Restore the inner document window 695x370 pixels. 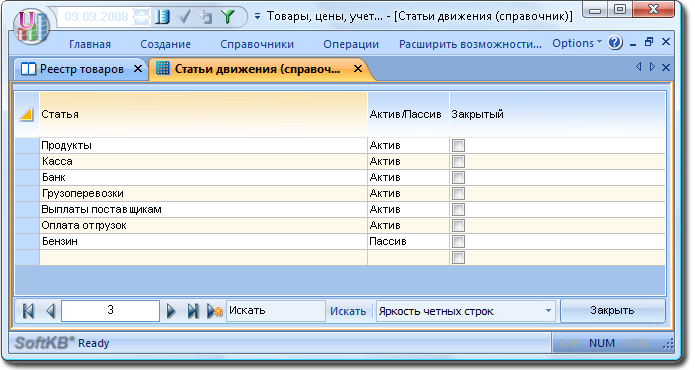[x=649, y=42]
